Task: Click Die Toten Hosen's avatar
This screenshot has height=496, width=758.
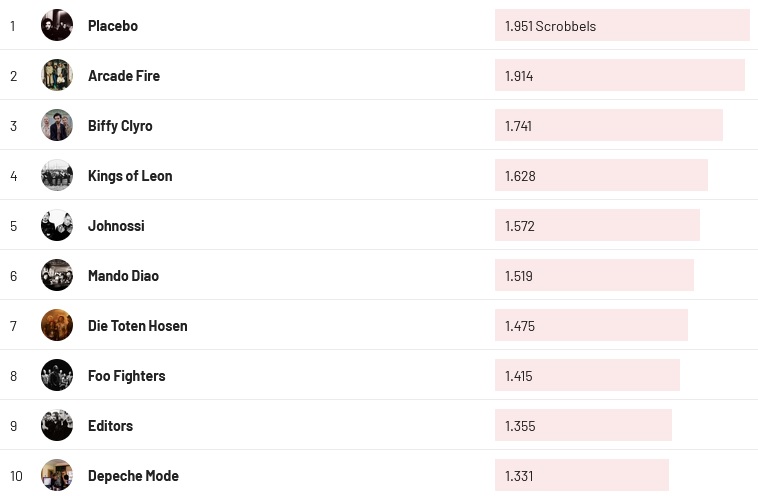Action: point(57,325)
